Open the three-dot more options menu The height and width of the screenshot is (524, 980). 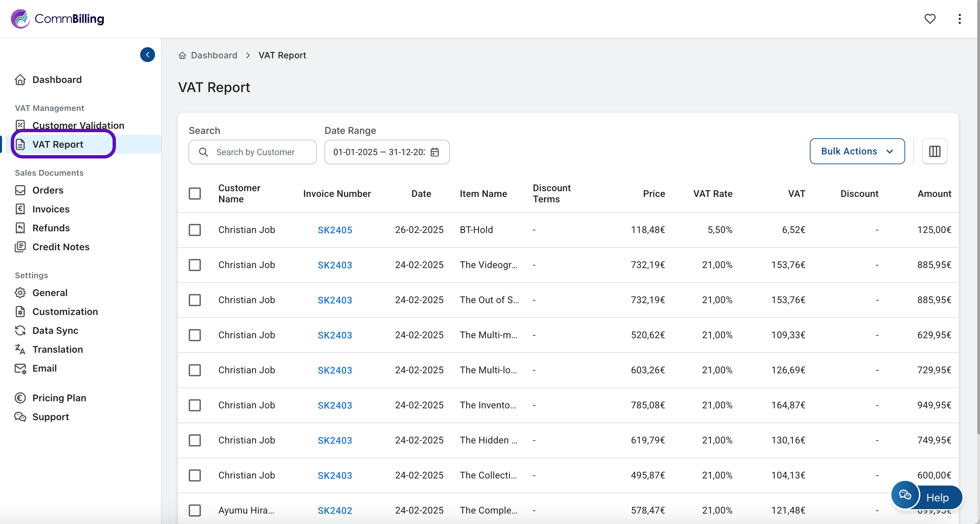(959, 19)
